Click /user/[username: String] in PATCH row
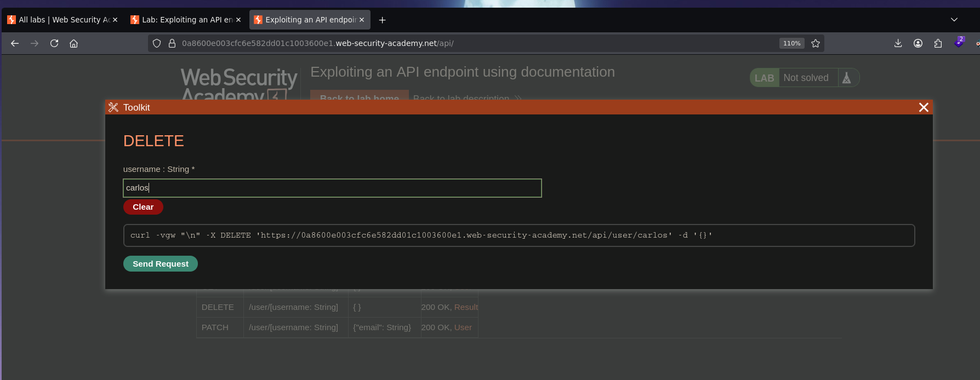 [x=293, y=327]
